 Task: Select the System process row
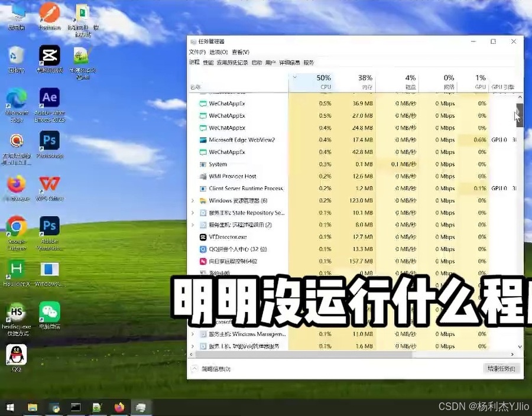pos(352,164)
